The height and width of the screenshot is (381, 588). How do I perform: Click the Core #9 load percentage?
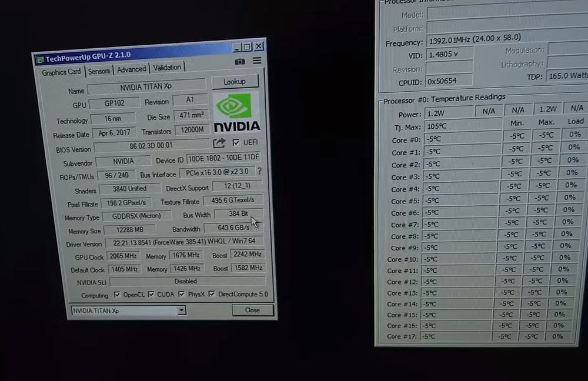[x=566, y=246]
